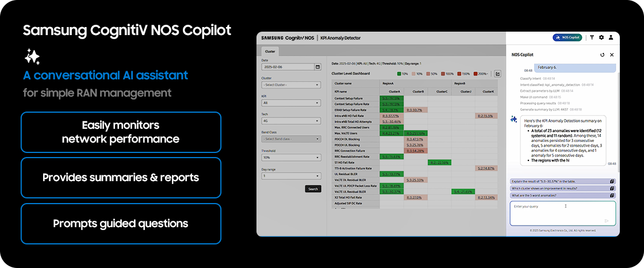
Task: Open the user profile icon
Action: point(611,37)
